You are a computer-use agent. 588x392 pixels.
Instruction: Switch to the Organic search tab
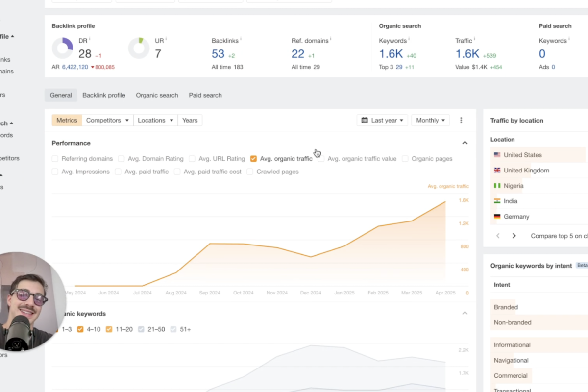157,95
